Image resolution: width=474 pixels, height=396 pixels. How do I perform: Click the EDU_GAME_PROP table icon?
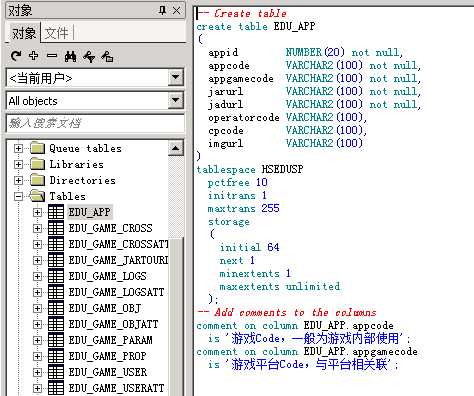click(x=56, y=356)
